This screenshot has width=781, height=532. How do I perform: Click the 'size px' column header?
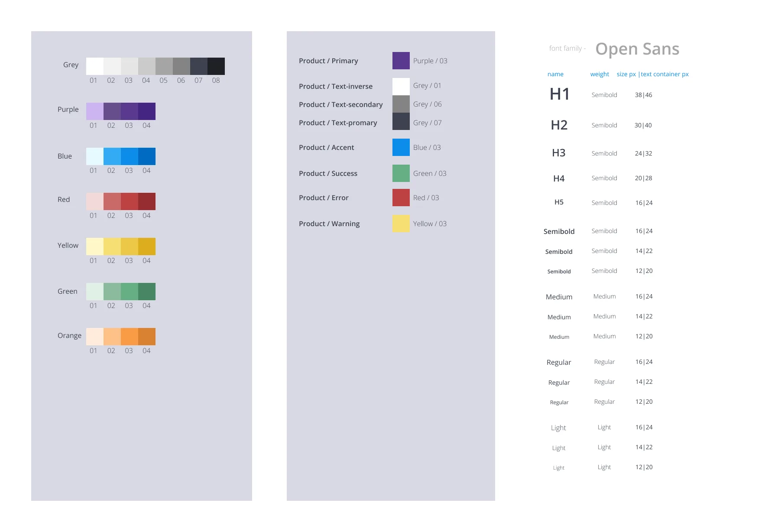(626, 74)
